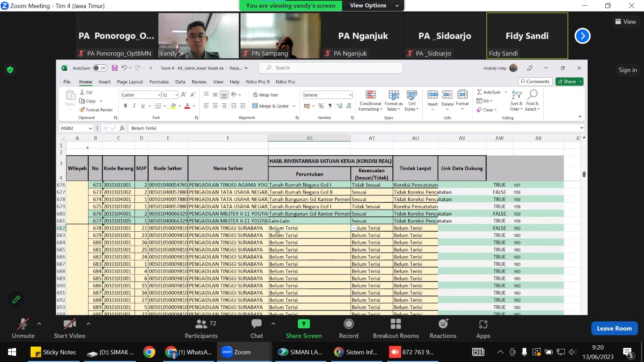Click Sign in on Zoom sidebar
This screenshot has height=362, width=644.
point(627,70)
